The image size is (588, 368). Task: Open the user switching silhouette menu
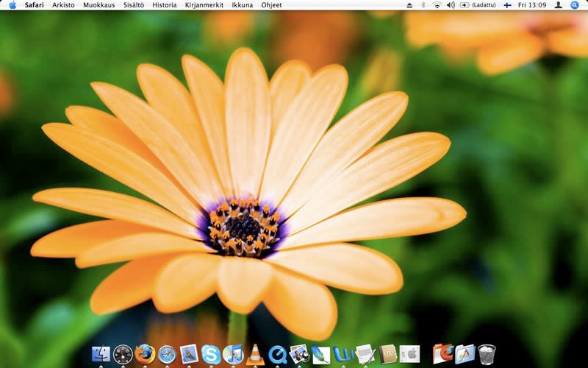click(x=558, y=5)
